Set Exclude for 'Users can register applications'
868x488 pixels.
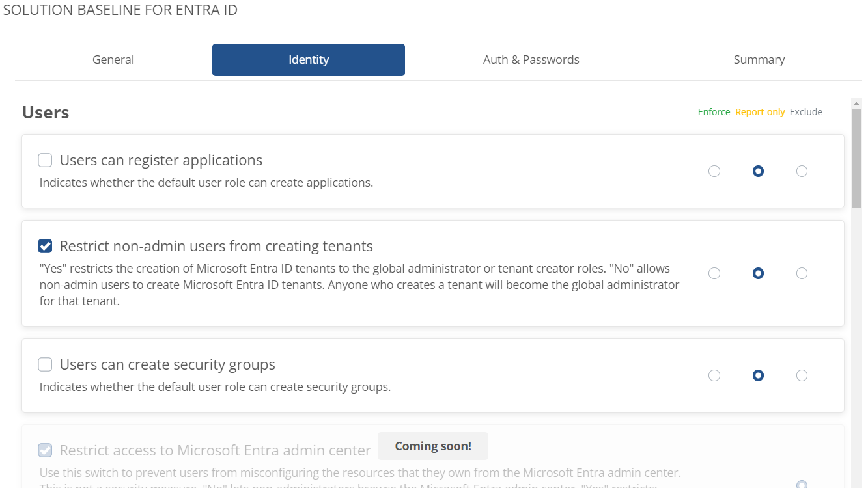tap(802, 171)
